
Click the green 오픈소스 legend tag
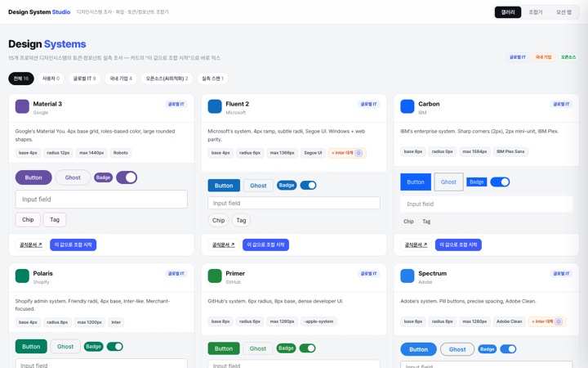(x=568, y=57)
